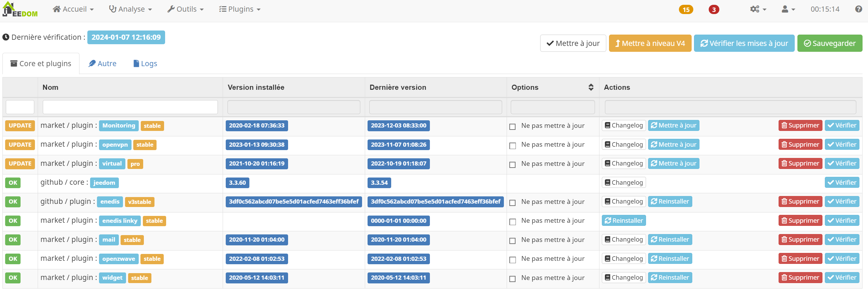Reinstall the openzwave plugin

click(x=670, y=258)
